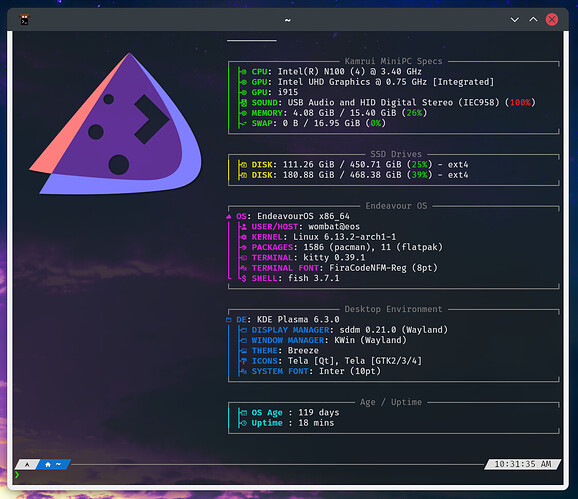
Task: Click the 10:31:35 AM clock segment
Action: click(x=523, y=464)
